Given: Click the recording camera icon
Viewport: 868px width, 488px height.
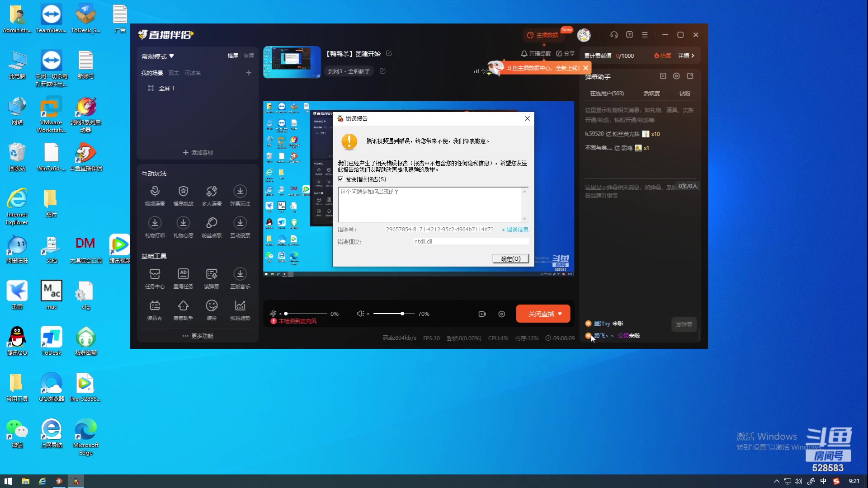Looking at the screenshot, I should pos(482,314).
